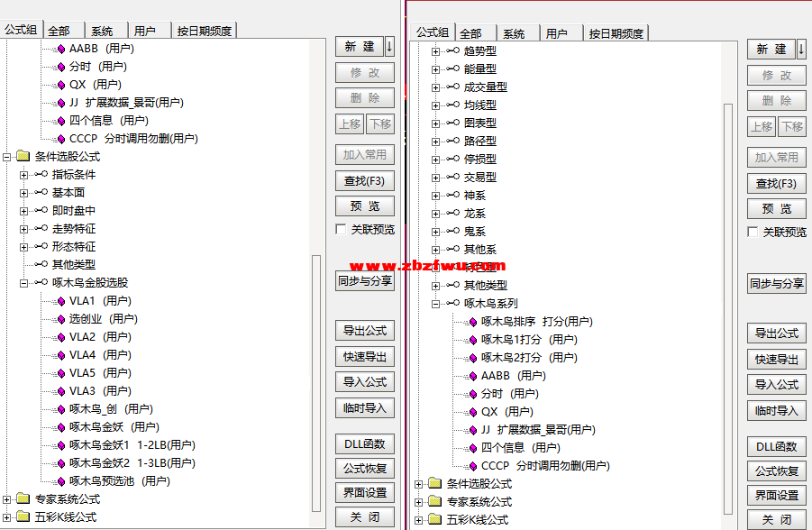Image resolution: width=812 pixels, height=530 pixels.
Task: Select 专家系统公式 row in right window
Action: pos(479,501)
